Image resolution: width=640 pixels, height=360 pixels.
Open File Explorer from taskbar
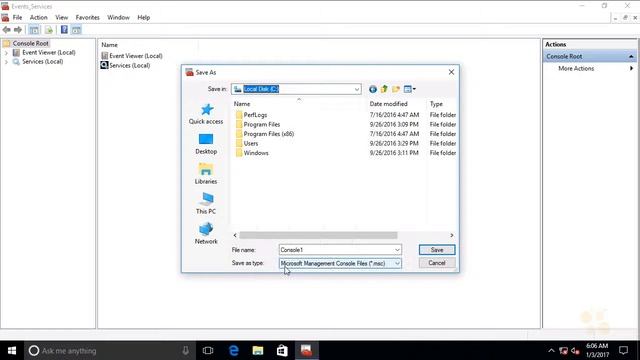[x=258, y=351]
